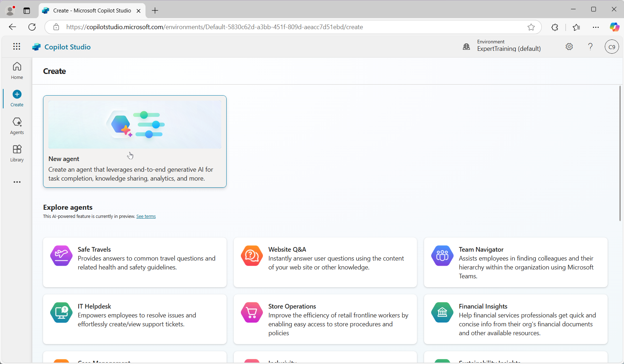Open the help question mark
Viewport: 624px width, 364px height.
(590, 46)
